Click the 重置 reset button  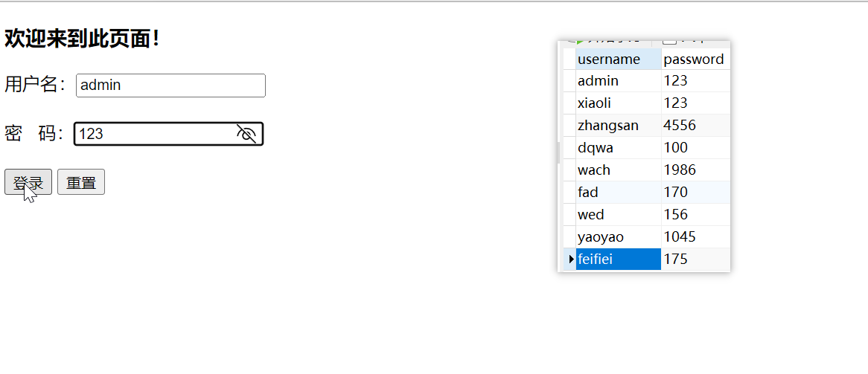[x=81, y=182]
